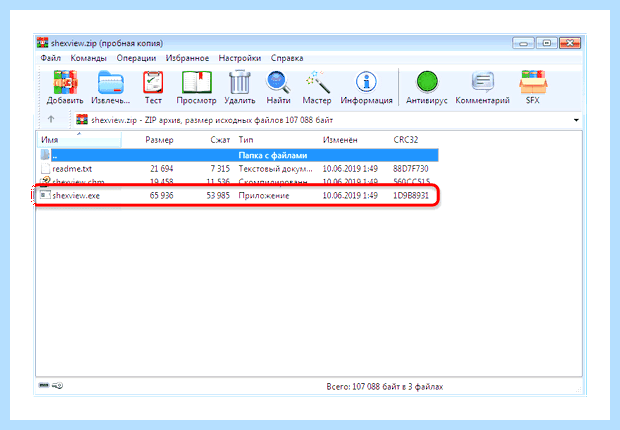
Task: Create SFX self-extracting archive icon
Action: [533, 82]
